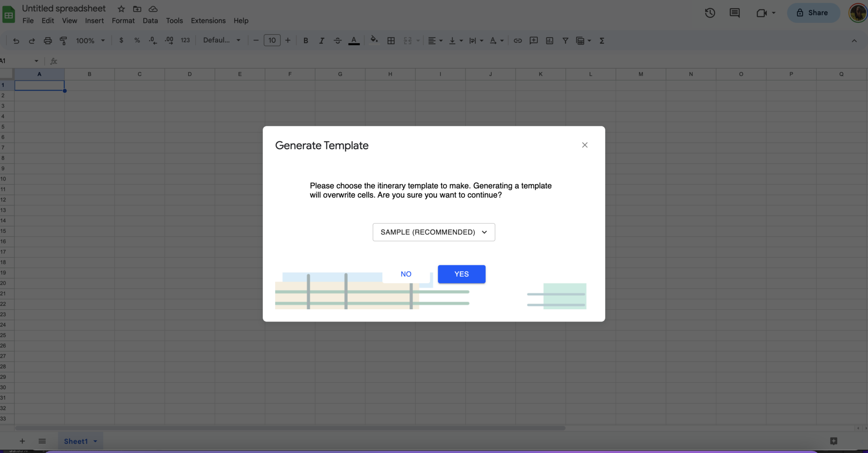Click the Insert chart icon
The image size is (868, 453).
[x=550, y=41]
